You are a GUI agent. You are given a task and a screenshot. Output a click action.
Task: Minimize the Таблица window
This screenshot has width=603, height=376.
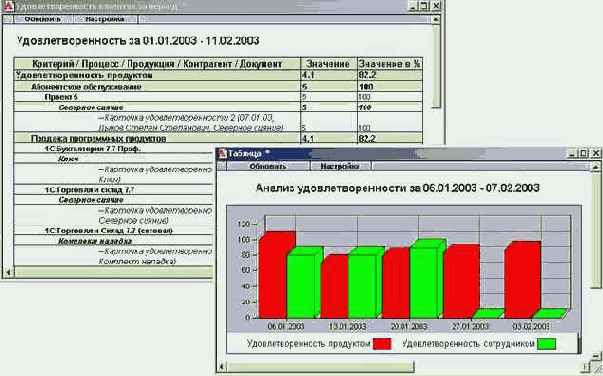point(573,153)
